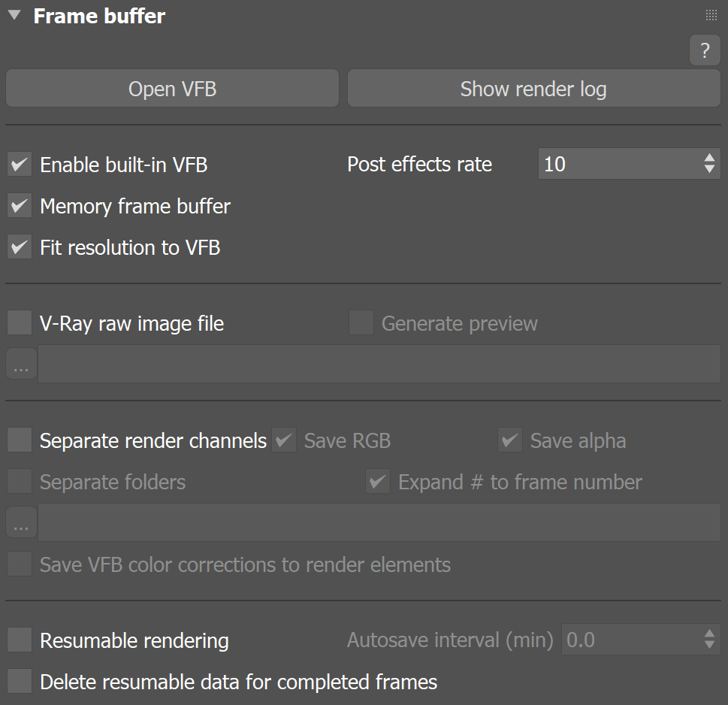Check Resumable rendering

click(19, 640)
